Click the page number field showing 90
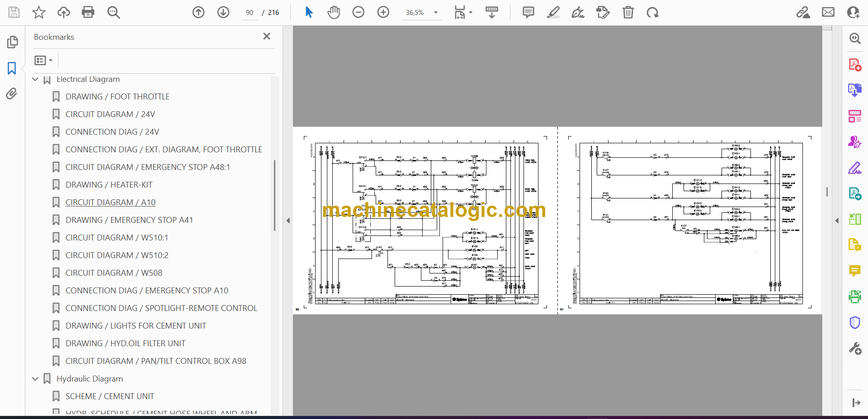 click(x=250, y=13)
